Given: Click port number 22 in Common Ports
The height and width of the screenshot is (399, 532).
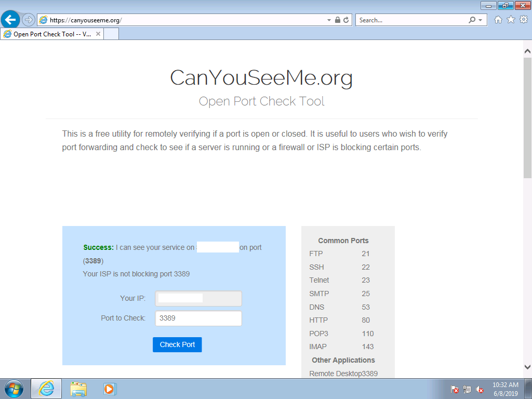Looking at the screenshot, I should point(366,268).
